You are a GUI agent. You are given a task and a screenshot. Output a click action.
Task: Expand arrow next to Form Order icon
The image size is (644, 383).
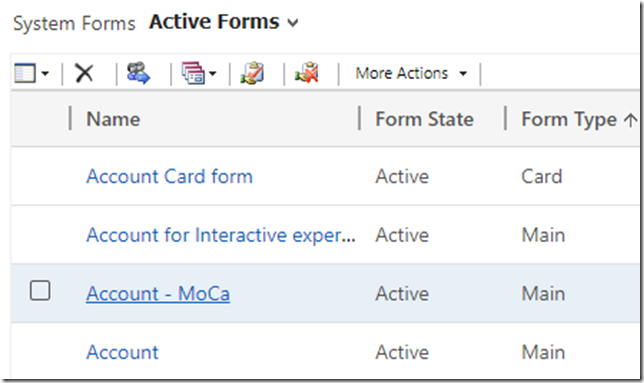click(212, 74)
